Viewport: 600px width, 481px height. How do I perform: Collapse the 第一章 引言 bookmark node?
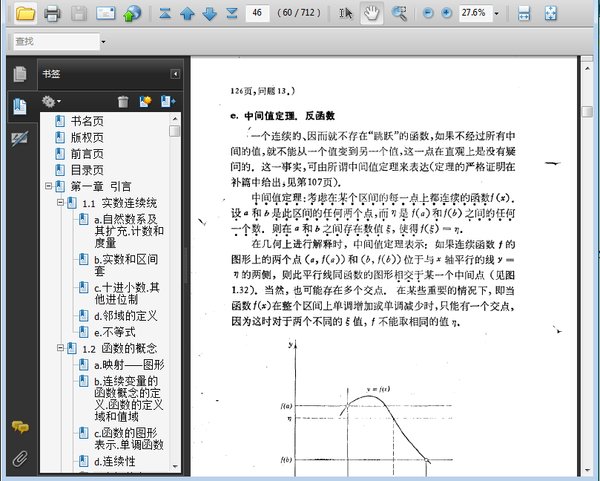tap(48, 187)
